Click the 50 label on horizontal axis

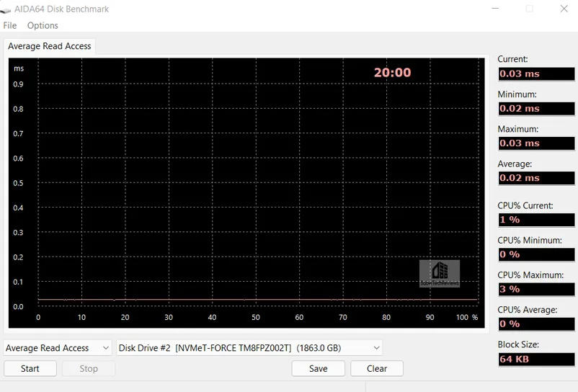(x=256, y=317)
